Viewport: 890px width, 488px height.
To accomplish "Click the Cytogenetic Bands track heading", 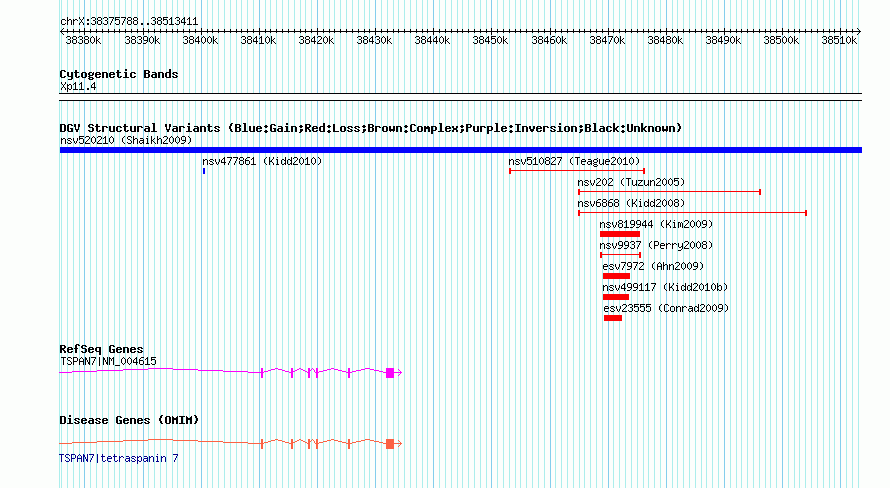I will click(x=119, y=74).
